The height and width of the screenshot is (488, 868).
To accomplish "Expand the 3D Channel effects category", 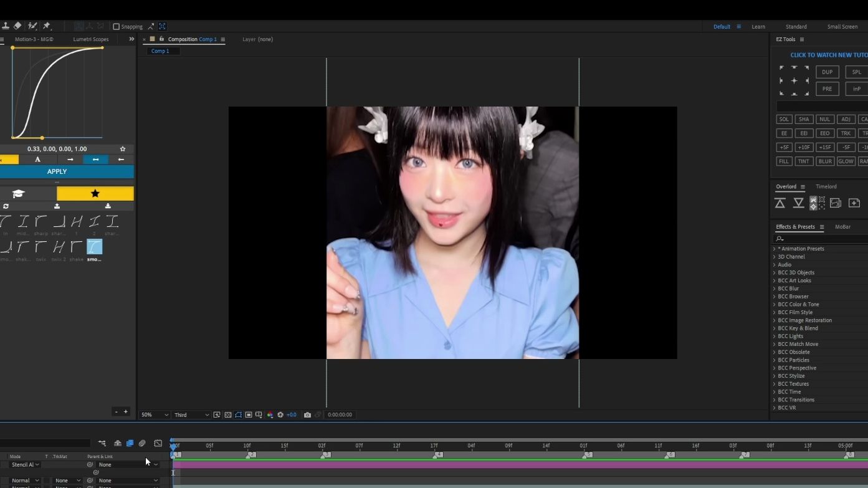I will point(775,257).
